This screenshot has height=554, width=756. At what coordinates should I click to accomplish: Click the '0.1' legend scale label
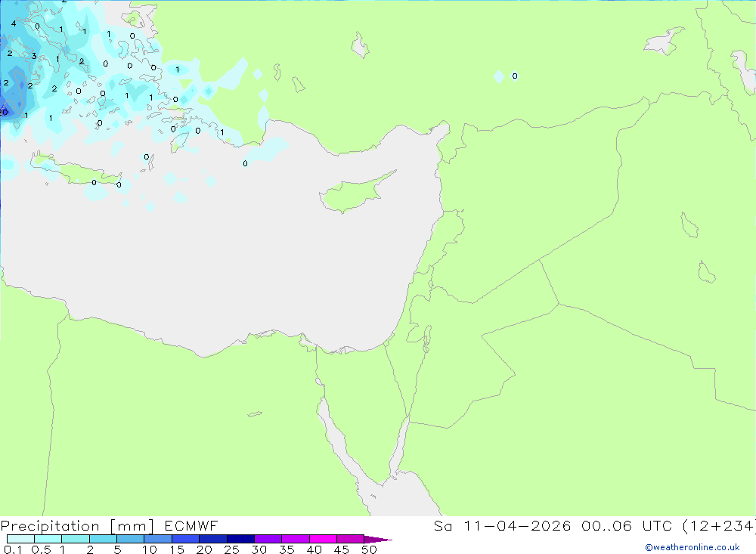pos(13,549)
